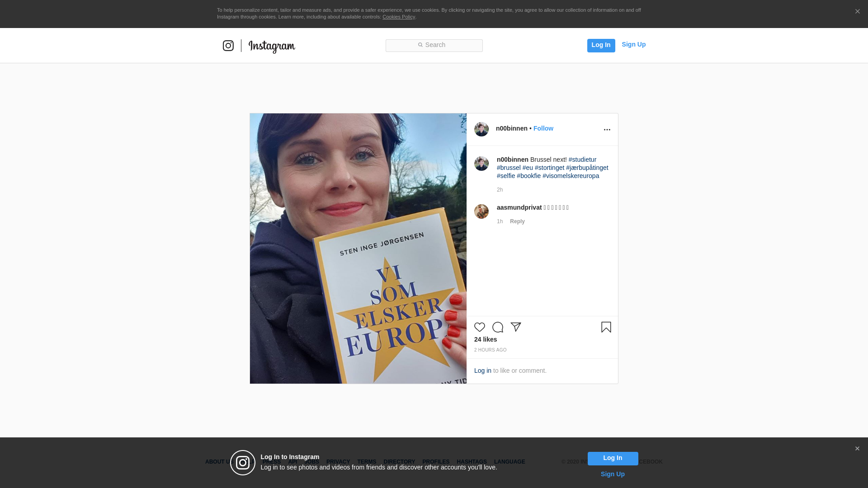
Task: Click the Instagram wordmark logo
Action: pos(272,46)
